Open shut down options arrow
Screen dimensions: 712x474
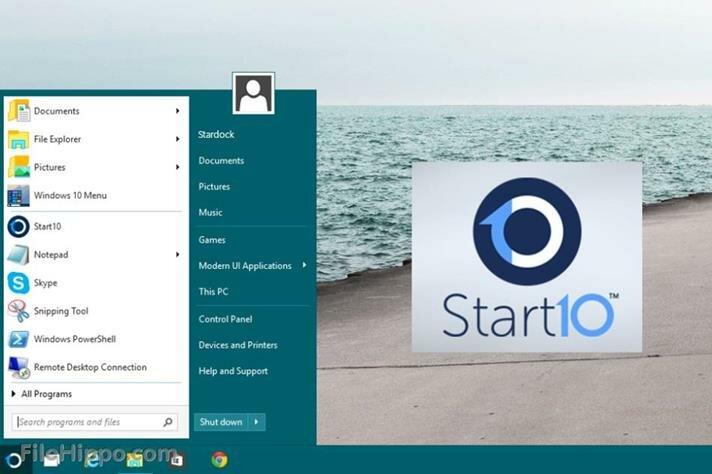tap(257, 422)
